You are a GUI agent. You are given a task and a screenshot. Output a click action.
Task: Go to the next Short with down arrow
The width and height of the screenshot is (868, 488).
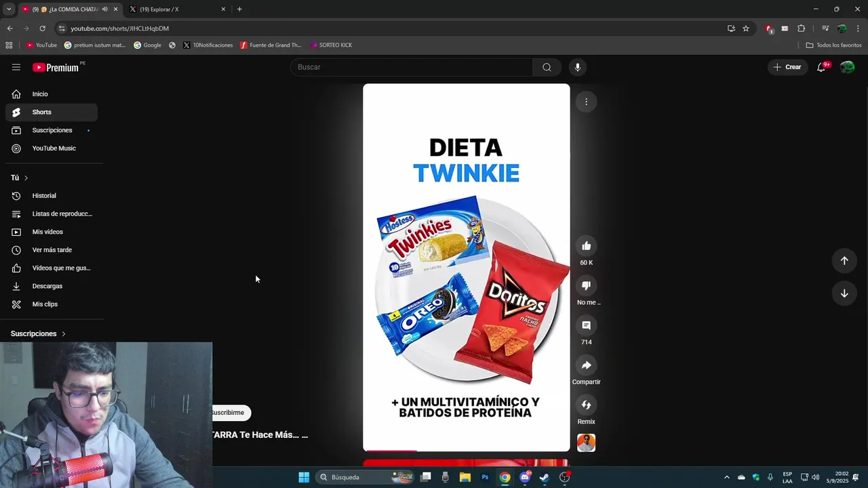(x=844, y=293)
